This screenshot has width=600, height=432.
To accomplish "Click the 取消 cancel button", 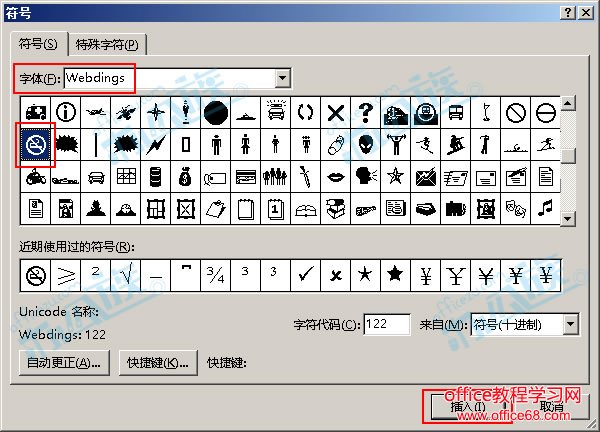I will 551,407.
